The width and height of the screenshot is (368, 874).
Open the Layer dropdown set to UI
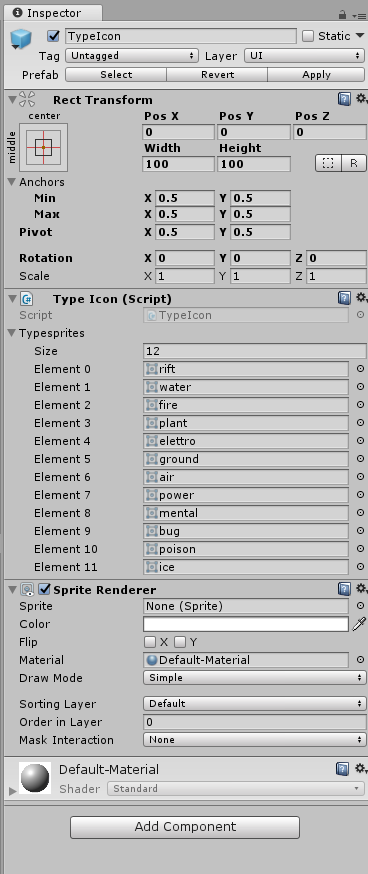click(304, 56)
